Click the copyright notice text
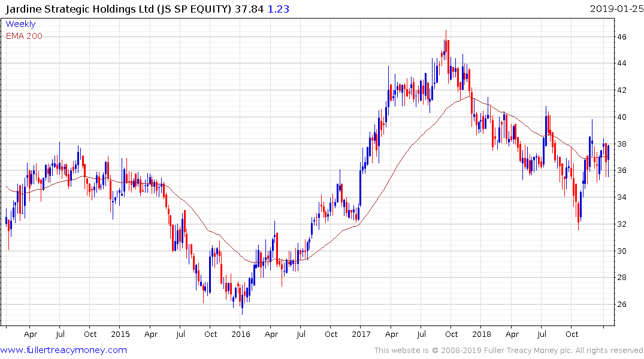This screenshot has width=644, height=359. (x=509, y=351)
